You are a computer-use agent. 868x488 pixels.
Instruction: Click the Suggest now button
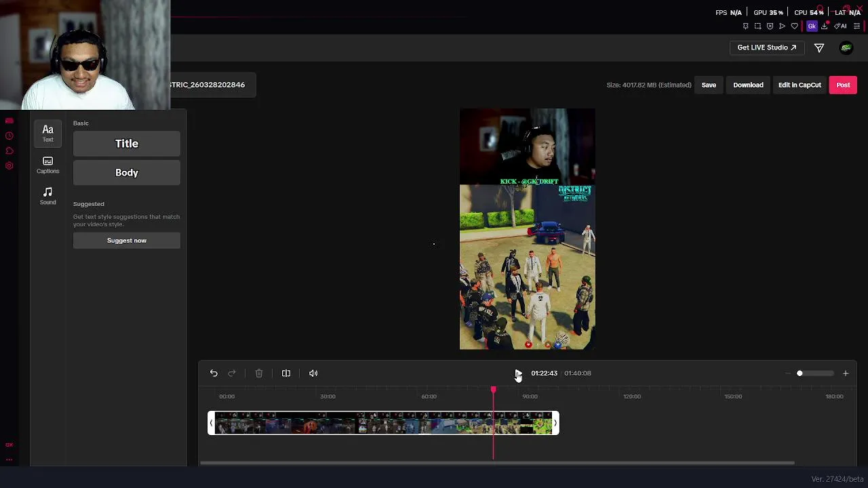coord(127,241)
